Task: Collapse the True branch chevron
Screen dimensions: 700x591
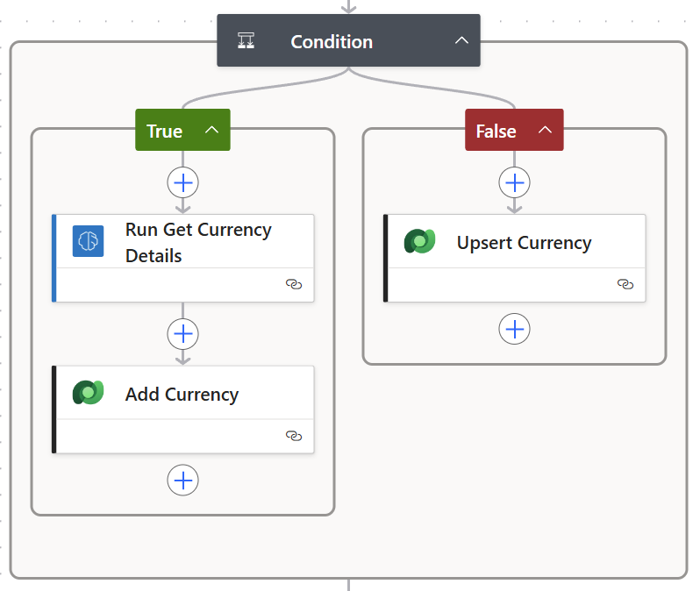Action: tap(211, 130)
